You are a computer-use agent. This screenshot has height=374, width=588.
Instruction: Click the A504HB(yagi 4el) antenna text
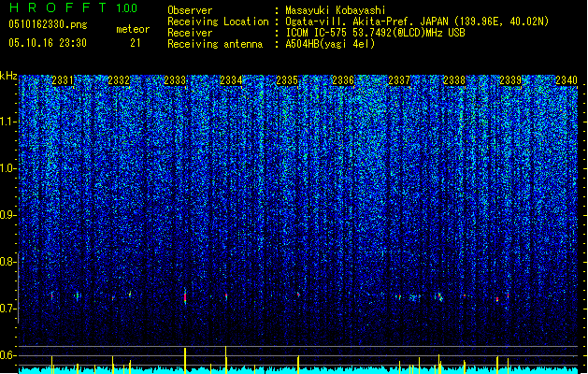(x=330, y=44)
